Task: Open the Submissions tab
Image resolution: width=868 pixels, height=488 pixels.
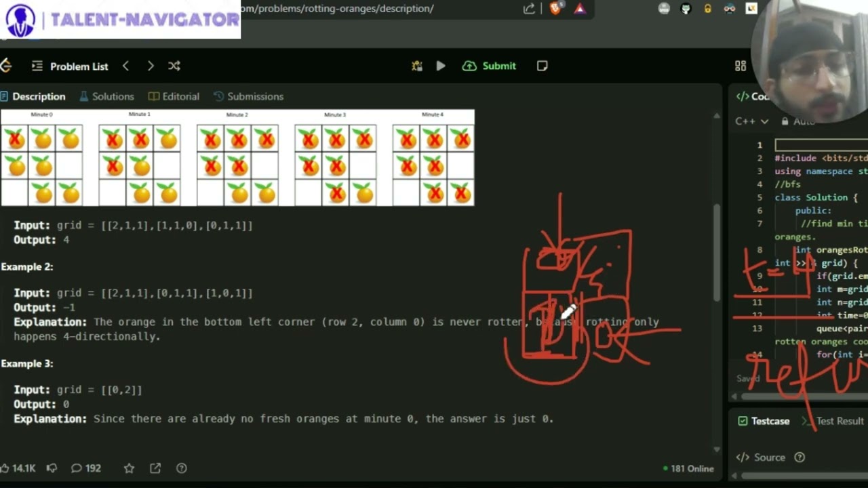Action: pos(248,96)
